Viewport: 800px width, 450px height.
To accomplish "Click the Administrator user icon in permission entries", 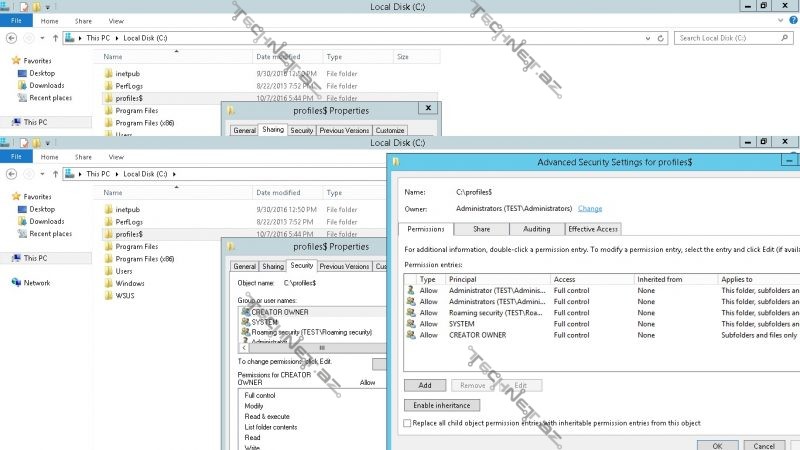I will (410, 289).
